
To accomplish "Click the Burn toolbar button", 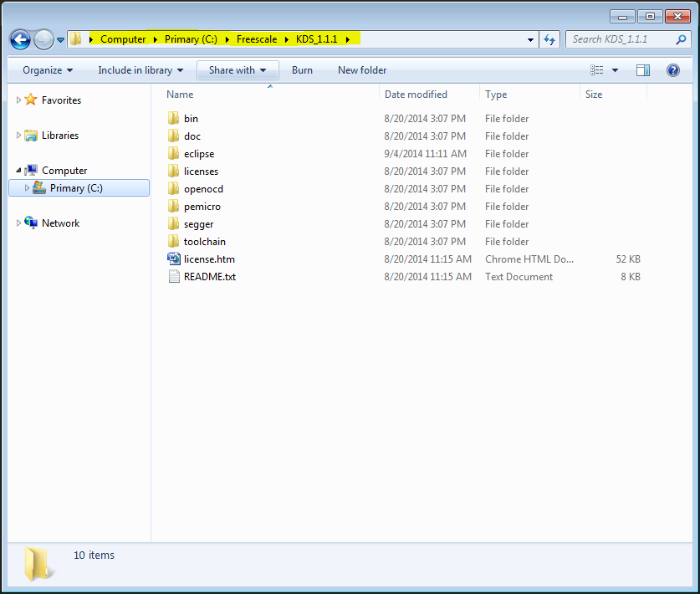I will pyautogui.click(x=302, y=70).
